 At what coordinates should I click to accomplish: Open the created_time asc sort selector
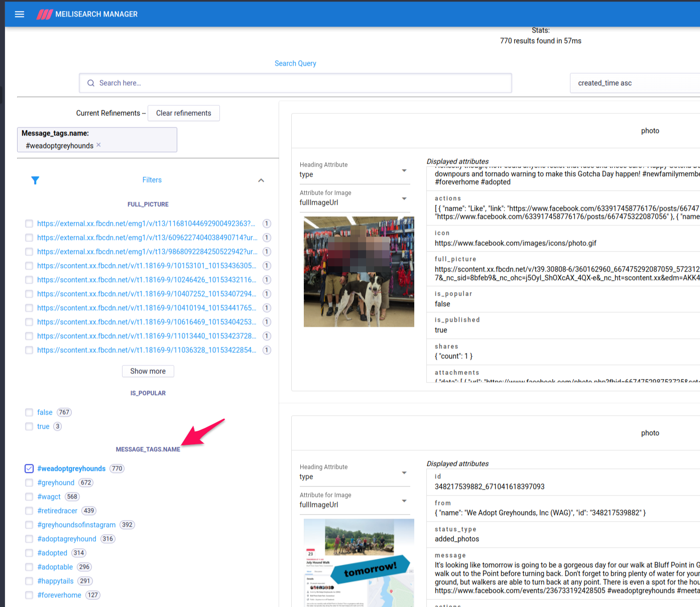point(633,83)
